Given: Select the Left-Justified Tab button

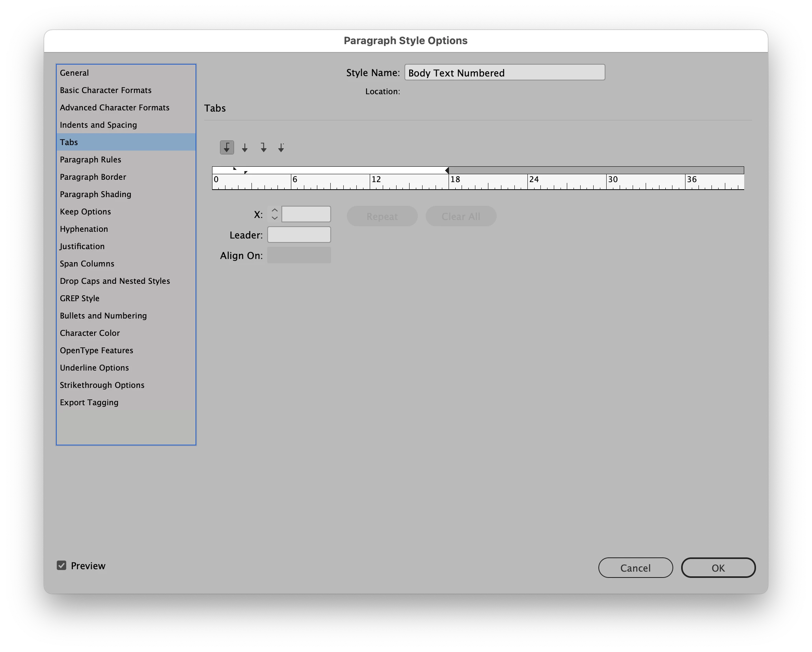Looking at the screenshot, I should 227,147.
